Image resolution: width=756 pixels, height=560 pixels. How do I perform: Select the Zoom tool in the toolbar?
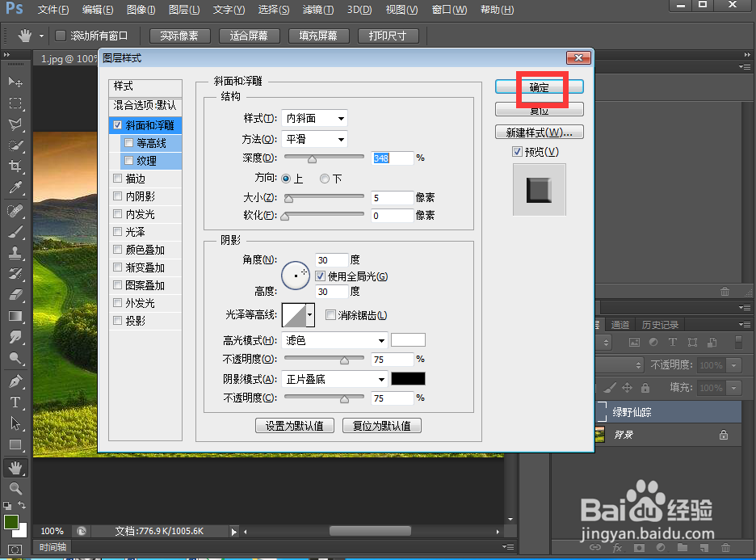pos(15,488)
